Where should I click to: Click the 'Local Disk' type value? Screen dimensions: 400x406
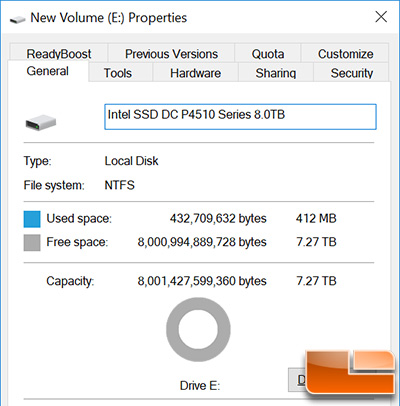[x=131, y=161]
